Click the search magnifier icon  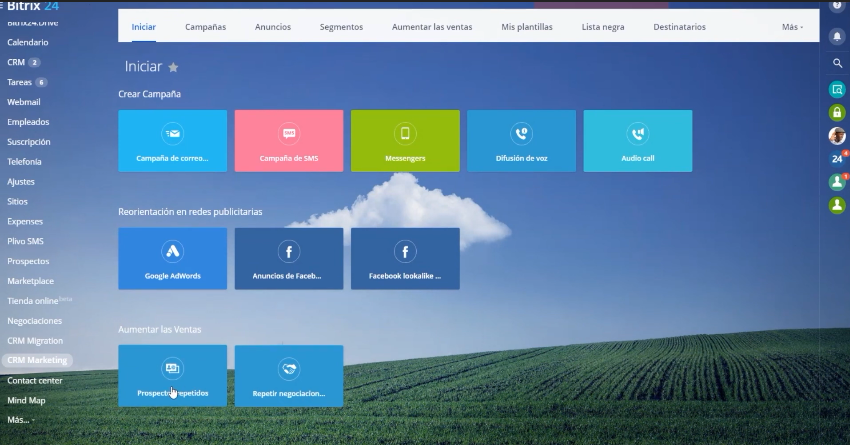pyautogui.click(x=837, y=63)
